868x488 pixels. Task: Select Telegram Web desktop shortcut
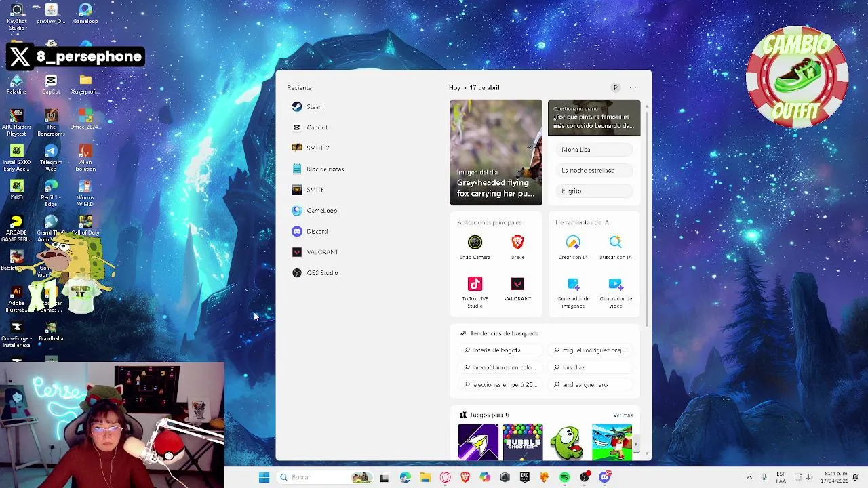51,157
